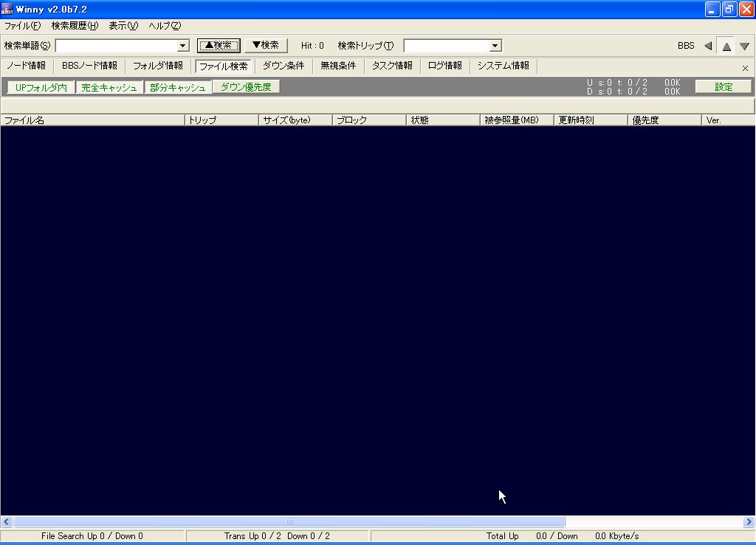Sort by トリップ column header

point(221,120)
